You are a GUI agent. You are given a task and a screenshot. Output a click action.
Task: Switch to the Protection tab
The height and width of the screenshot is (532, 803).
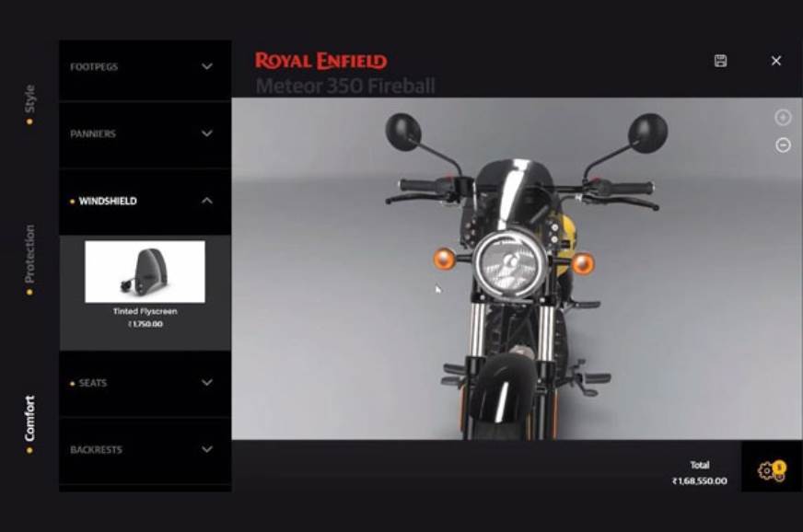[29, 257]
